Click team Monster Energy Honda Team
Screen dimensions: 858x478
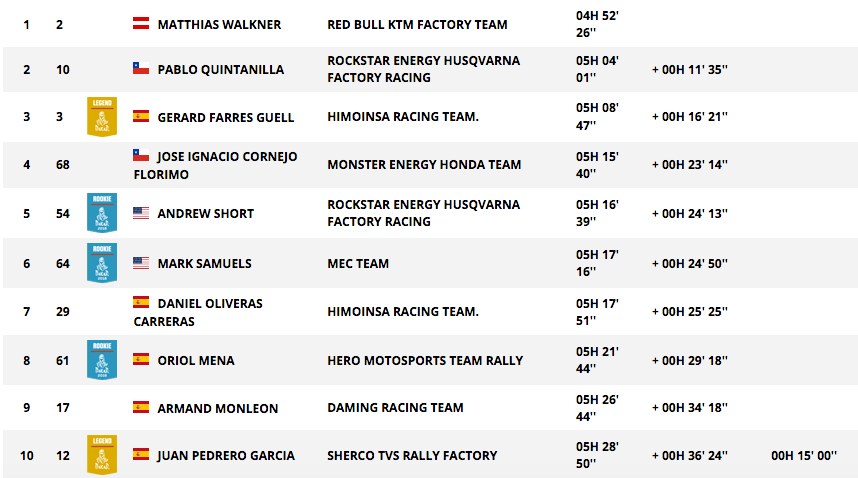(x=424, y=165)
